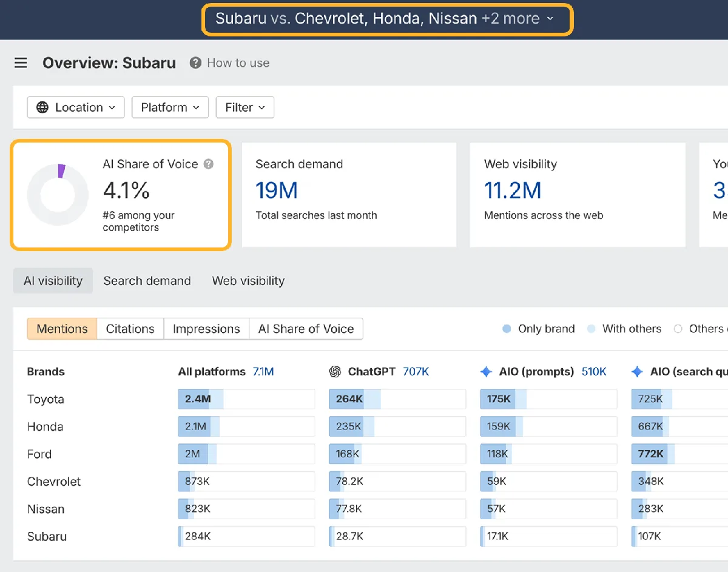The image size is (728, 572).
Task: Click Nissan's 823K All platforms bar
Action: pos(246,509)
